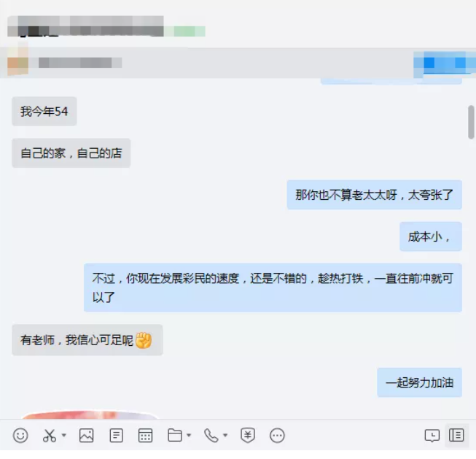Click the scissors screenshot tool icon

(x=49, y=436)
